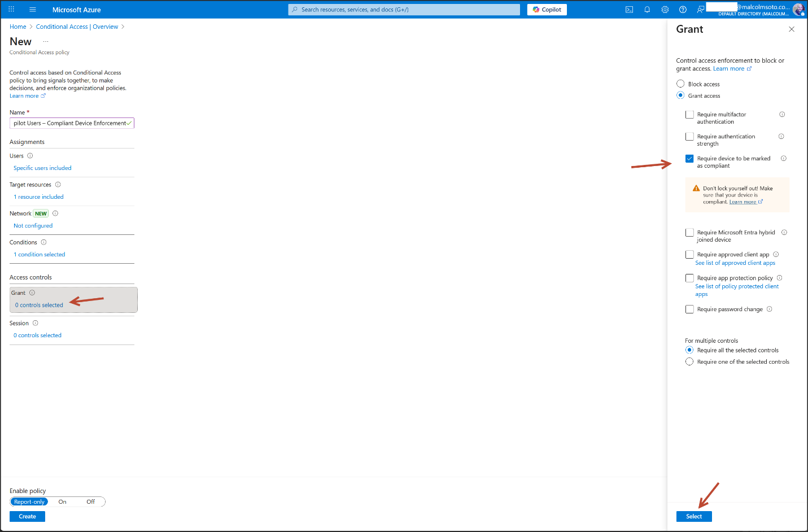Click the feedback icon in header
This screenshot has height=532, width=808.
tap(701, 10)
